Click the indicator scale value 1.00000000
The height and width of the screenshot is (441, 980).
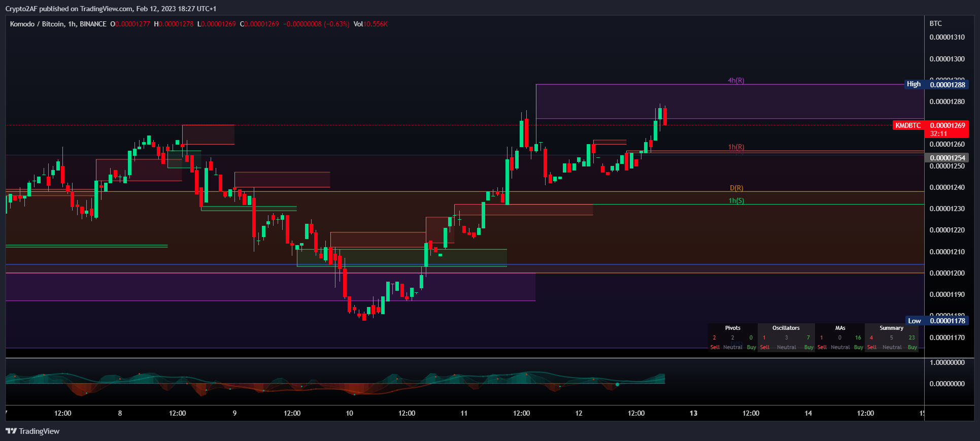(x=947, y=362)
